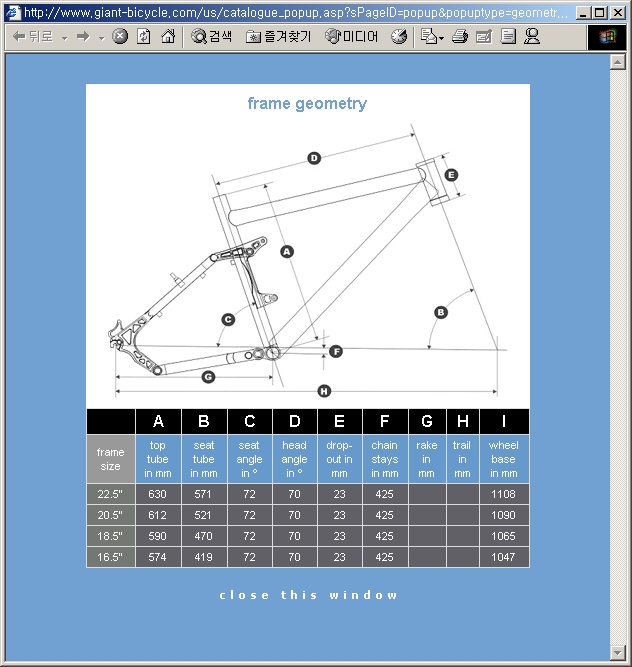Click marker G on the frame diagram
This screenshot has width=632, height=667.
[x=208, y=377]
